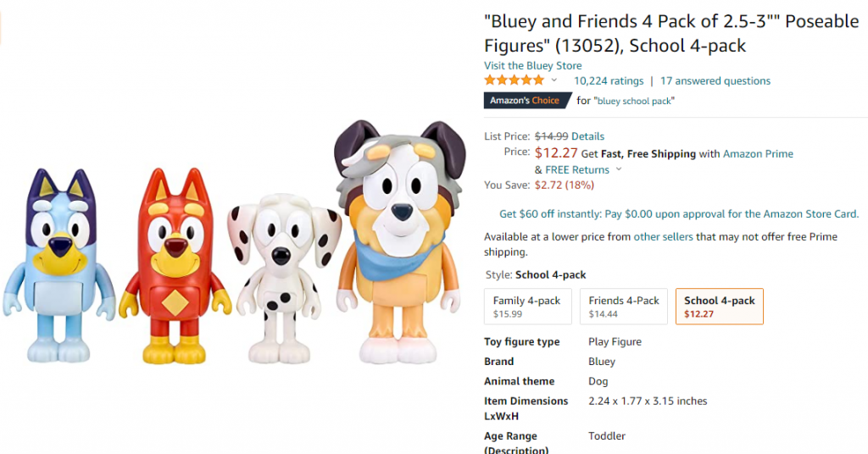The height and width of the screenshot is (454, 868).
Task: Open the 10,224 ratings link
Action: tap(609, 80)
